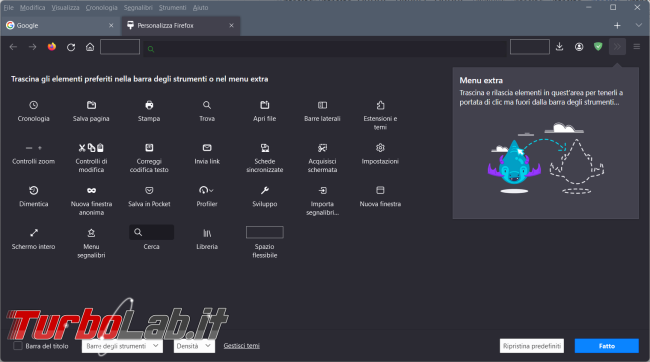This screenshot has width=650, height=362.
Task: Select Correggi codifica testo icon
Action: 149,148
